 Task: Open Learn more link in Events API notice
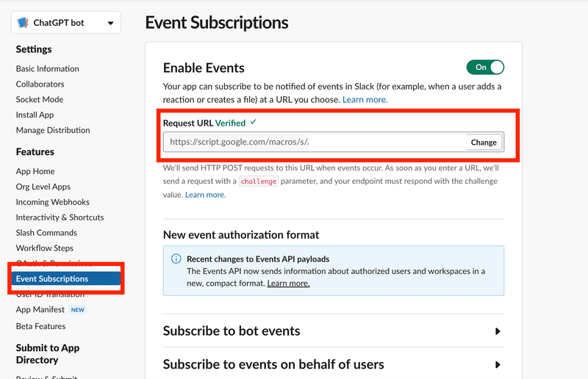[288, 284]
